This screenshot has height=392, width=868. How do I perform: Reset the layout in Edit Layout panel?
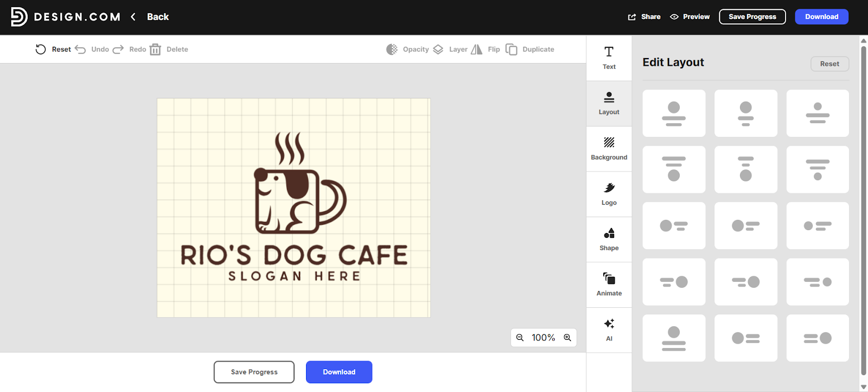[829, 64]
